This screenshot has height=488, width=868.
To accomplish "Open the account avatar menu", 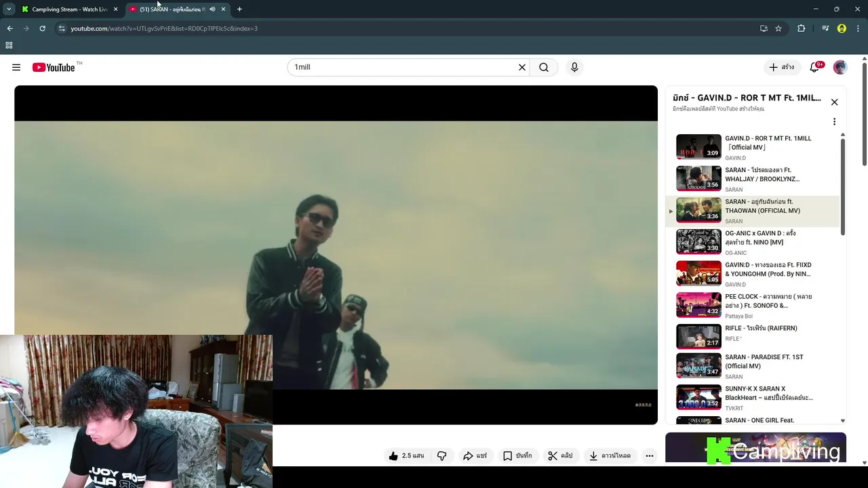I will click(840, 67).
